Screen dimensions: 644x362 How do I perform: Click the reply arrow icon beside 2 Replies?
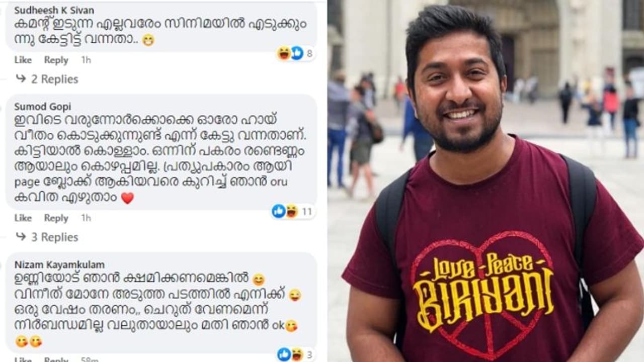tap(21, 78)
